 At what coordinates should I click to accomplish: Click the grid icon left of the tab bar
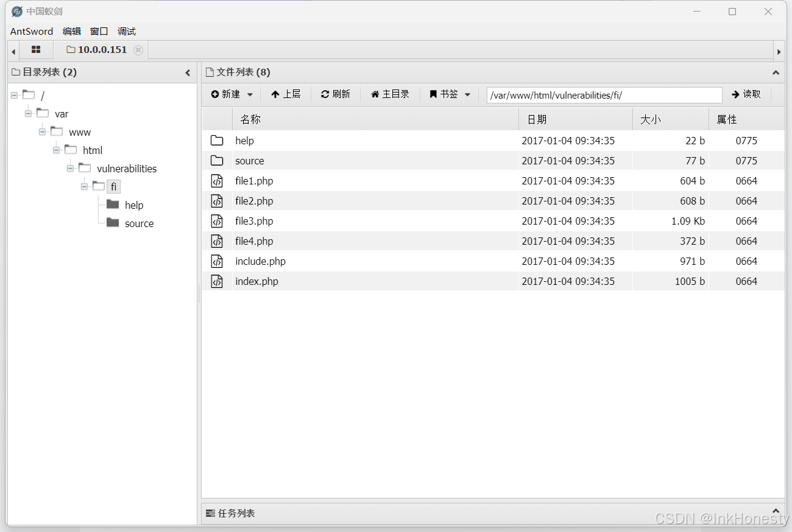click(x=36, y=50)
